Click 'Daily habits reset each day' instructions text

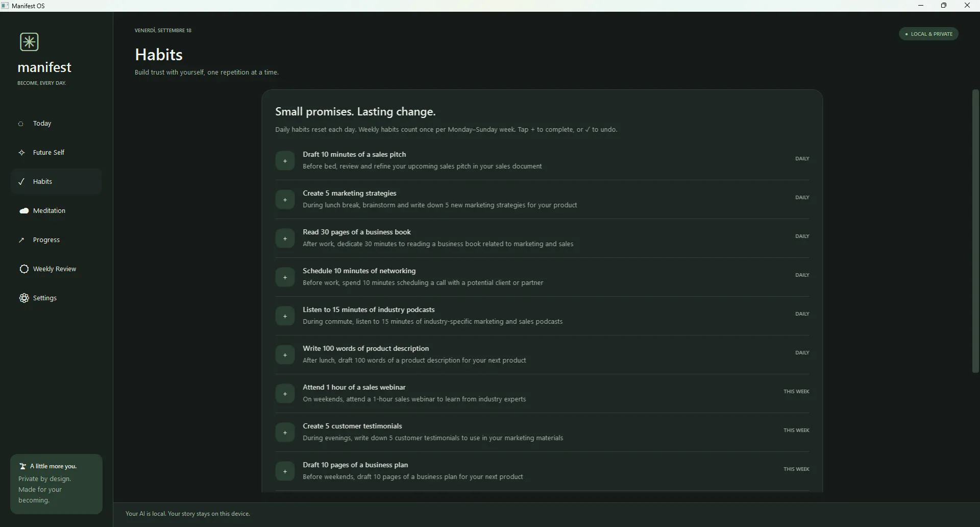(446, 129)
